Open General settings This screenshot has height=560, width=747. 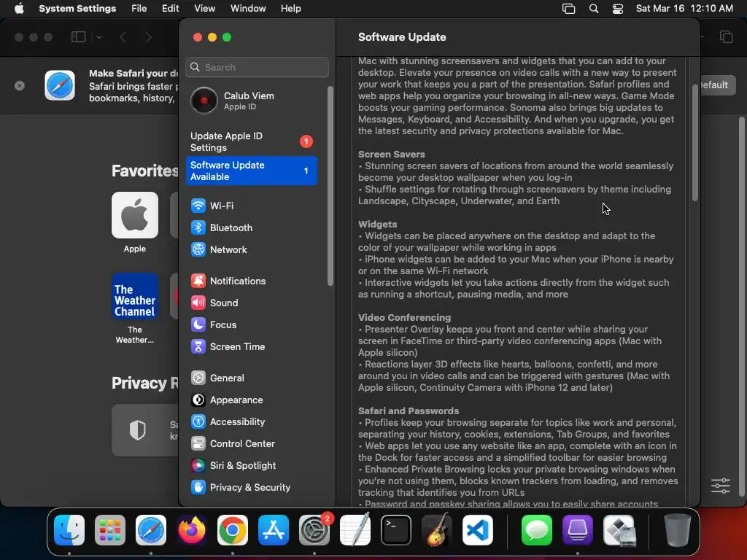(x=251, y=378)
